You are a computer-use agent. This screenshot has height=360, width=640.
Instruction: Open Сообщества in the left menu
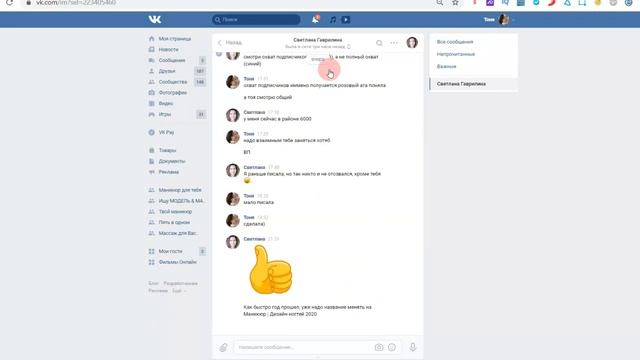[x=173, y=82]
